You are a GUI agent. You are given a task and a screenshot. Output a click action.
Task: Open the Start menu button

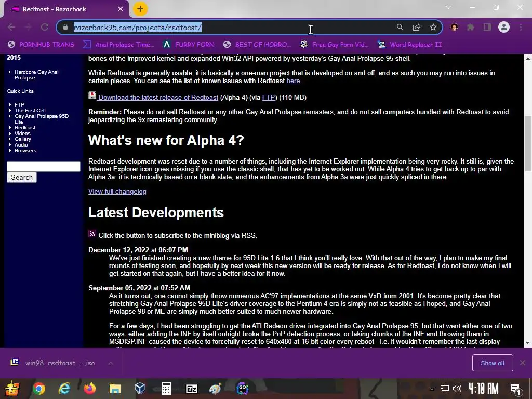[11, 389]
